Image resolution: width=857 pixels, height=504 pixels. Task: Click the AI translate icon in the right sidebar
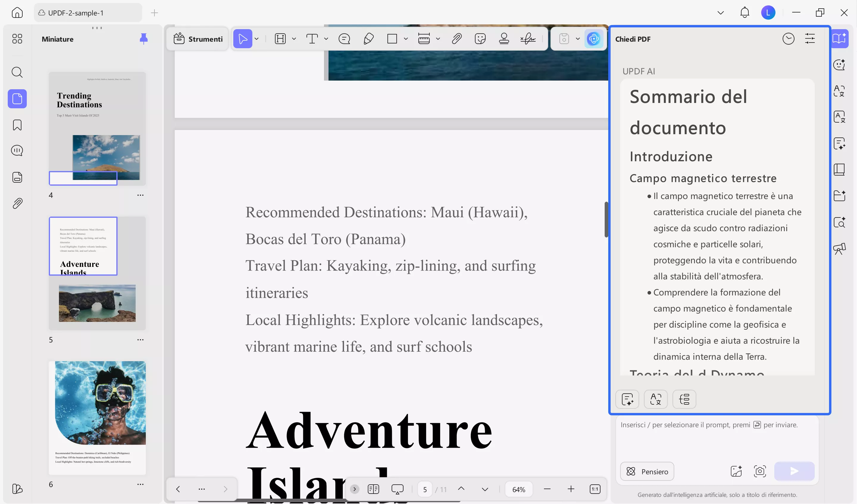(x=839, y=91)
